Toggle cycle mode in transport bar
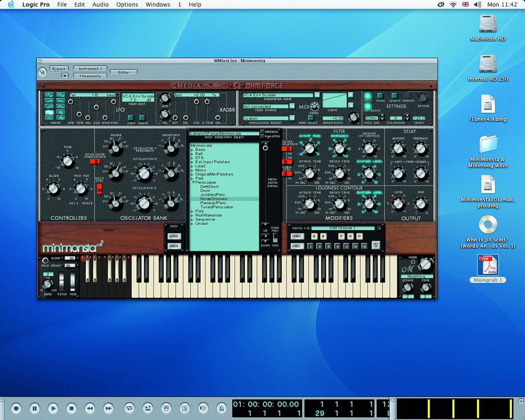Image resolution: width=525 pixels, height=420 pixels. (129, 409)
